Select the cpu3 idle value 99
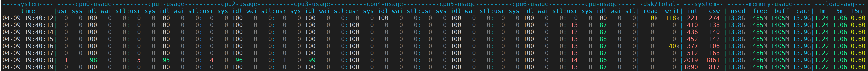 (x=312, y=60)
